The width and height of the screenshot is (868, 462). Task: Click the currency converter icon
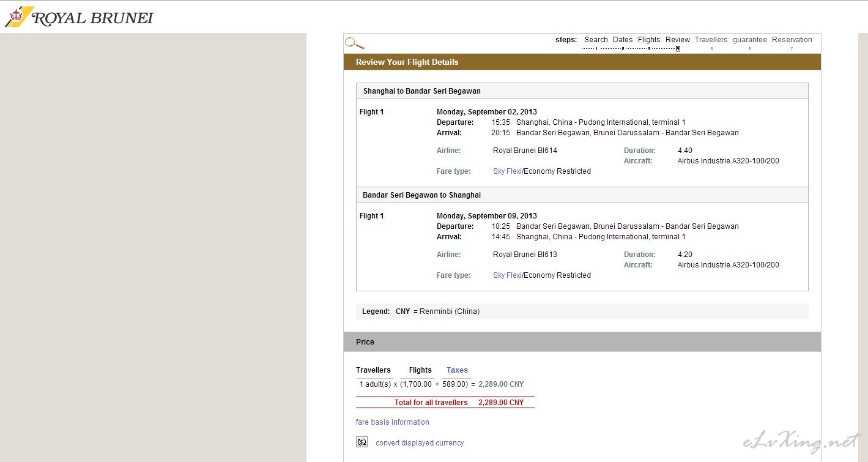[x=362, y=442]
